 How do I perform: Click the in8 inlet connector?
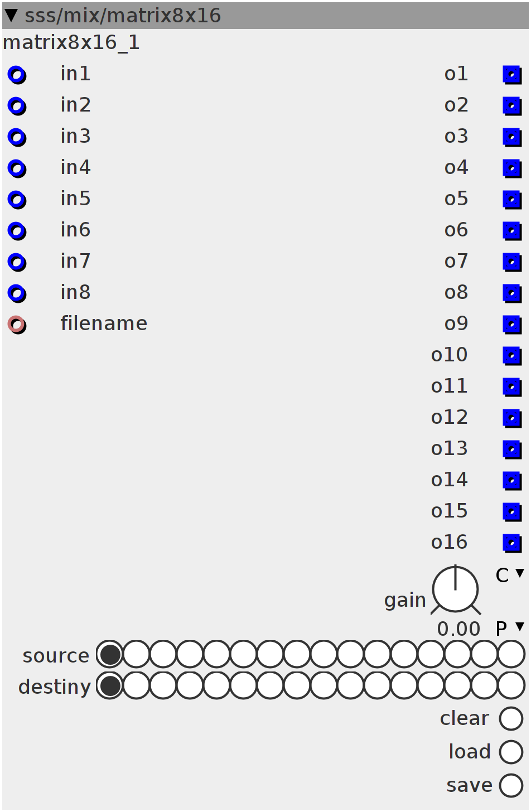(x=17, y=293)
